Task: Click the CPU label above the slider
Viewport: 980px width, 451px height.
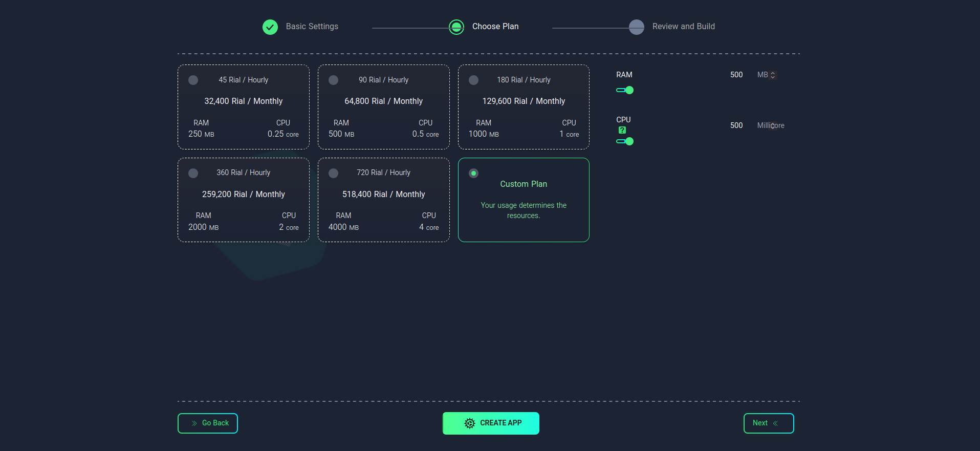Action: tap(623, 120)
